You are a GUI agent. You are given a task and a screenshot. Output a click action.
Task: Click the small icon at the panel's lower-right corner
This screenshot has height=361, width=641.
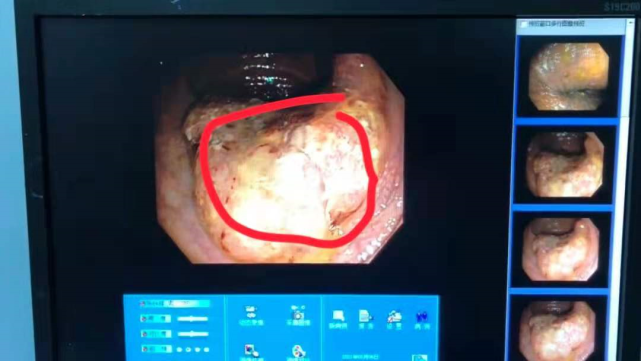[x=419, y=358]
